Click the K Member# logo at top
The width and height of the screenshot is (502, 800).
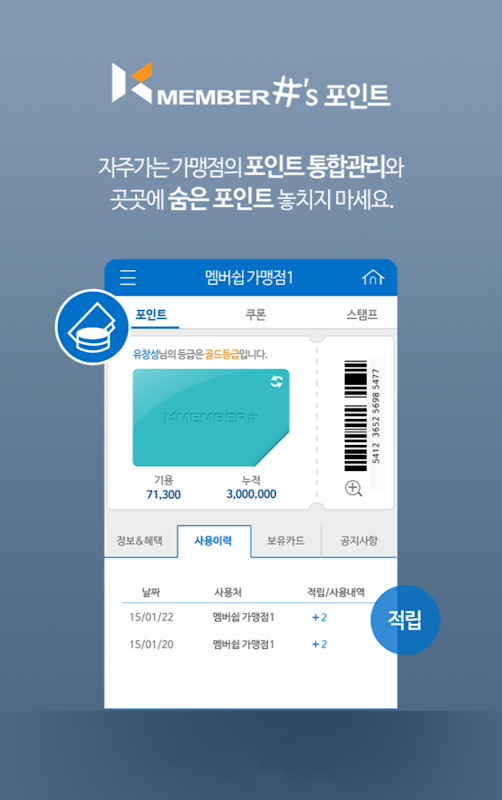pyautogui.click(x=251, y=85)
